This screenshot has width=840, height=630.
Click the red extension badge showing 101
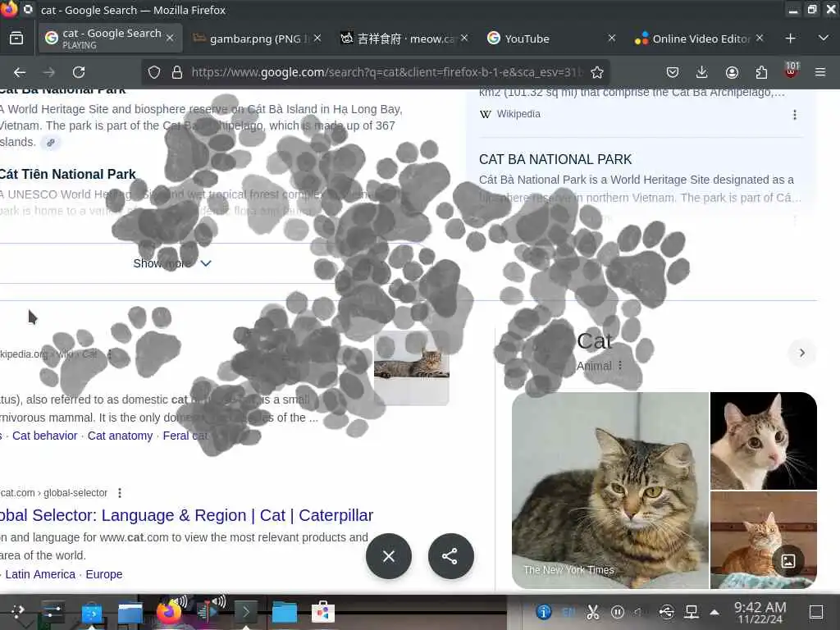pyautogui.click(x=792, y=71)
